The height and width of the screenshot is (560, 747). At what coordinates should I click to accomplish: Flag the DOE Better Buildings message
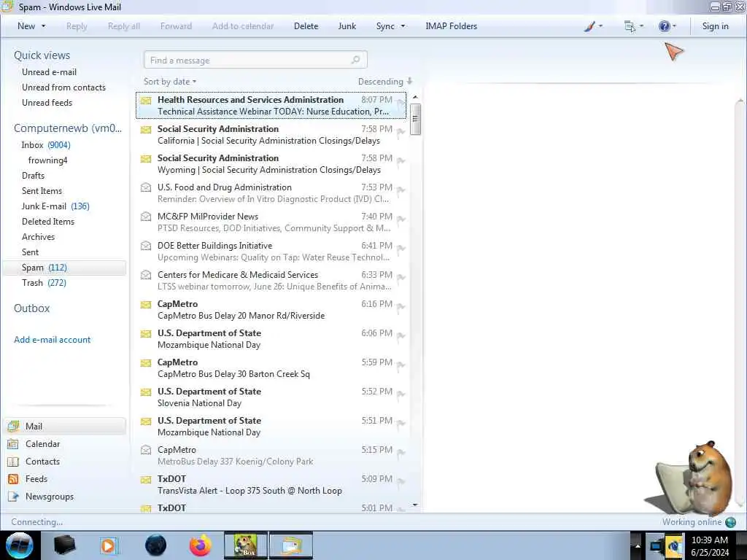[x=400, y=249]
